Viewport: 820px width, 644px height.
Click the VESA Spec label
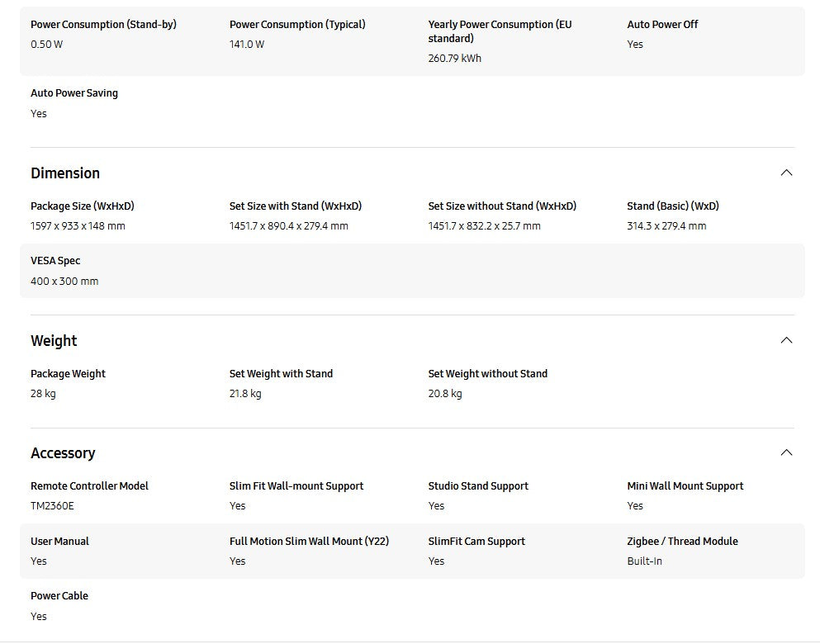click(55, 261)
